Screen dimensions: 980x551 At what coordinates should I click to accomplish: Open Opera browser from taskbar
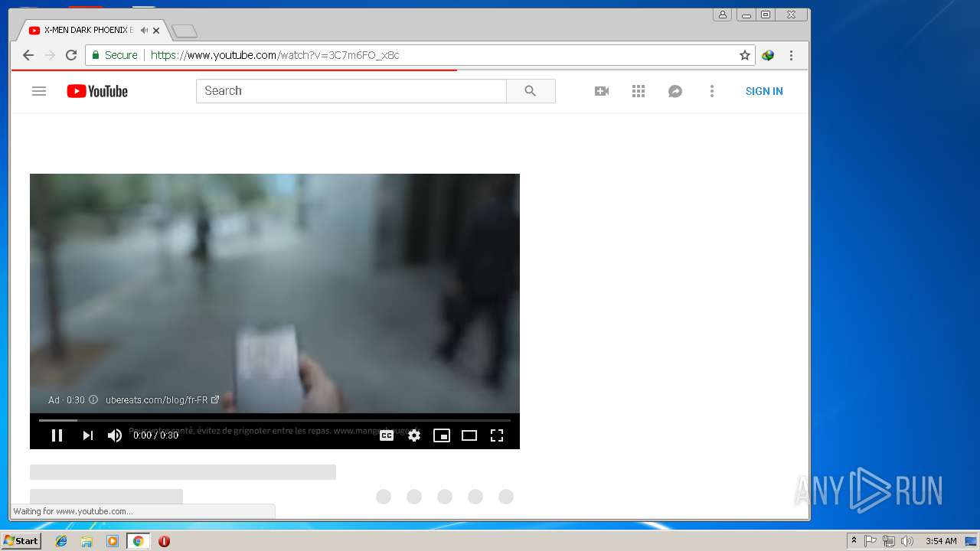coord(164,541)
